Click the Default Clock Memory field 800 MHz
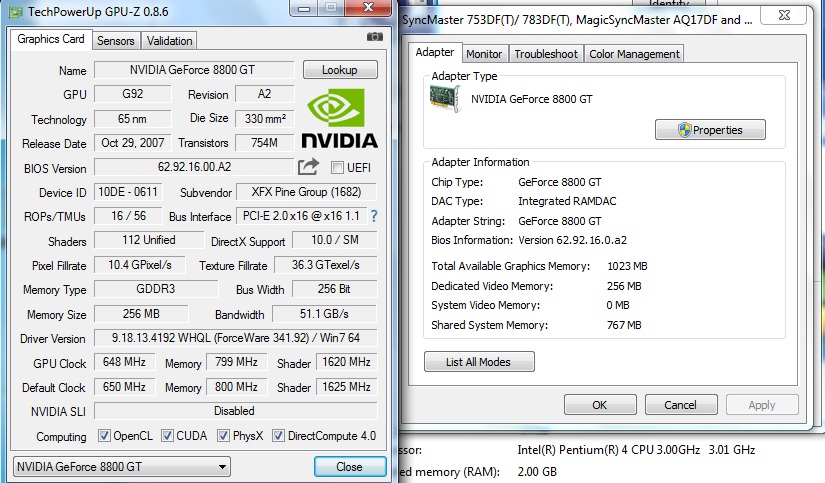825x483 pixels. (x=236, y=387)
